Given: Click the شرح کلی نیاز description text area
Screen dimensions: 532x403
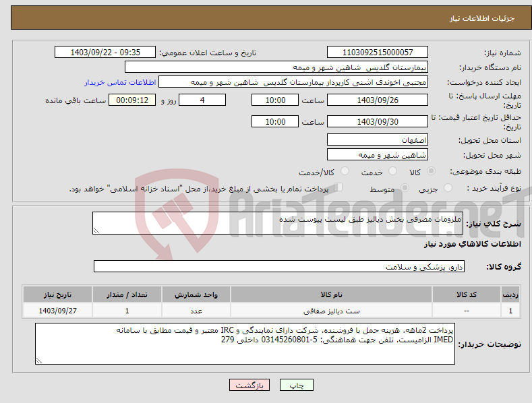Looking at the screenshot, I should 278,223.
